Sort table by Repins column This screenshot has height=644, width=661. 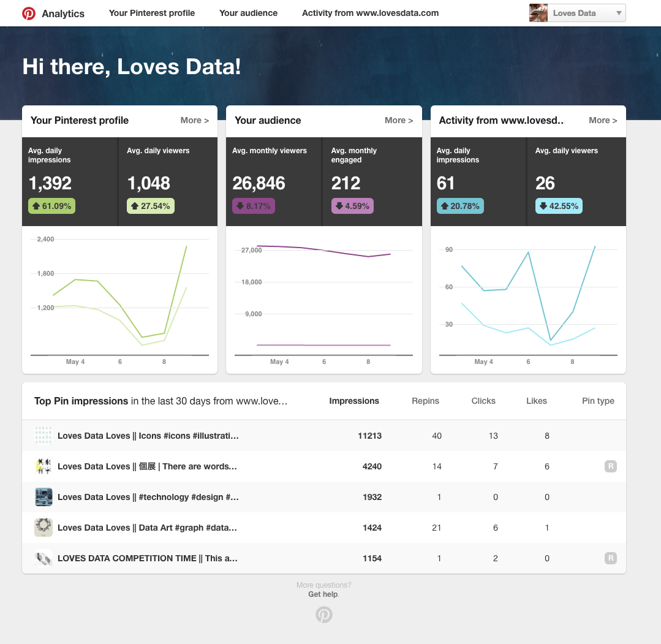(x=425, y=401)
